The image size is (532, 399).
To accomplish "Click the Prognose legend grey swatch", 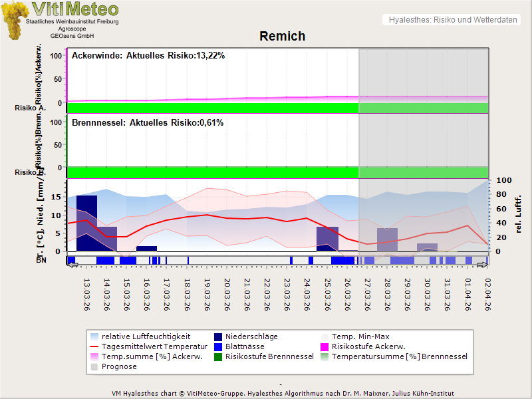I will [x=94, y=367].
